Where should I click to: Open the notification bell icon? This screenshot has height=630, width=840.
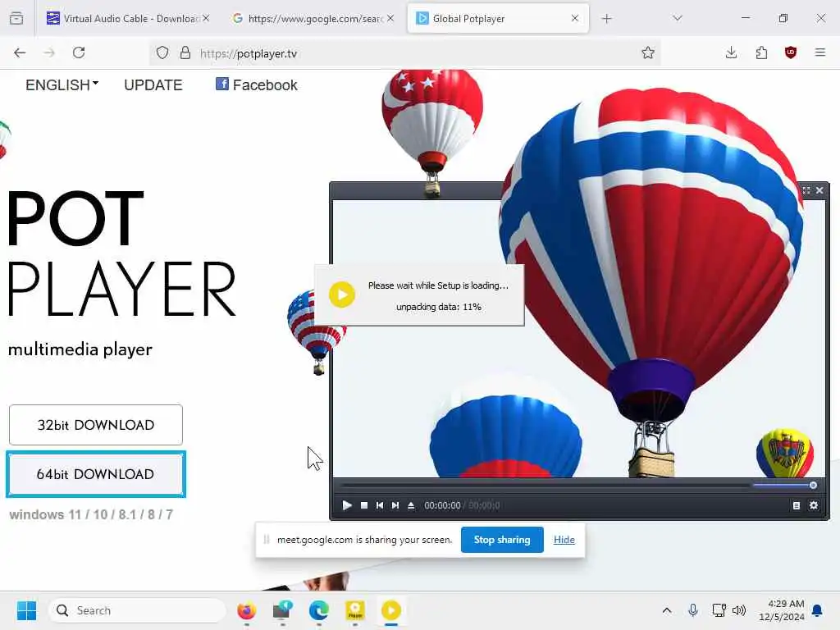click(x=818, y=610)
